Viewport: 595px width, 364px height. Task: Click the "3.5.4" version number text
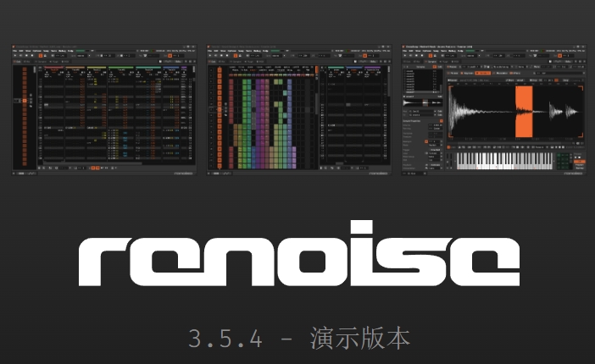coord(225,339)
